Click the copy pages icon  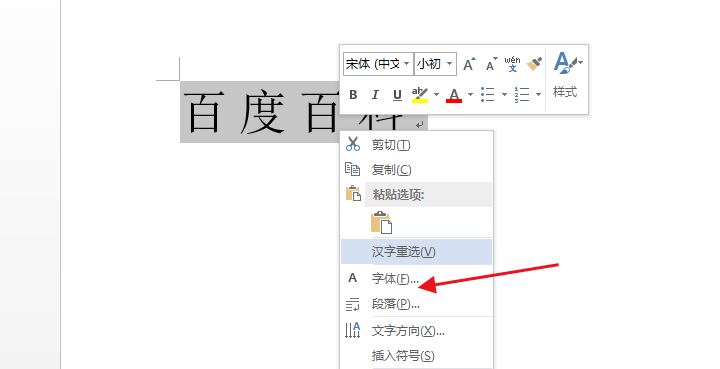[x=352, y=169]
